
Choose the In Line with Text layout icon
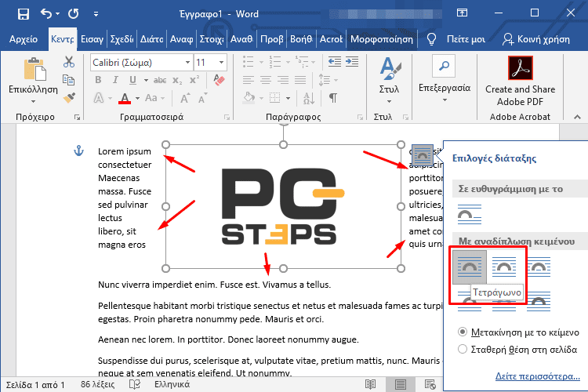pyautogui.click(x=470, y=214)
